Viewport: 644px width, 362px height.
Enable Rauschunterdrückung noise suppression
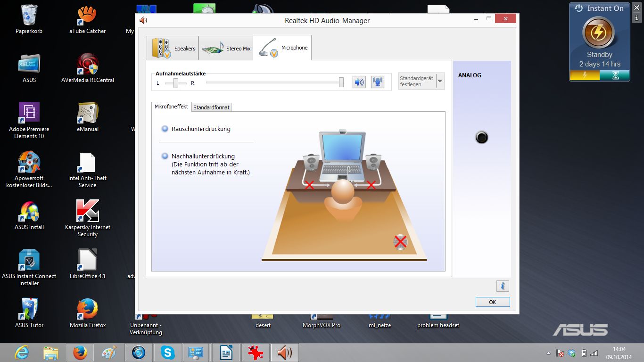click(165, 129)
